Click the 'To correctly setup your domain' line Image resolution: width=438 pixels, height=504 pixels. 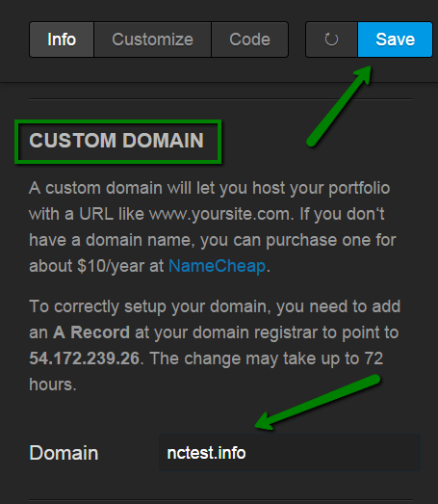point(215,306)
